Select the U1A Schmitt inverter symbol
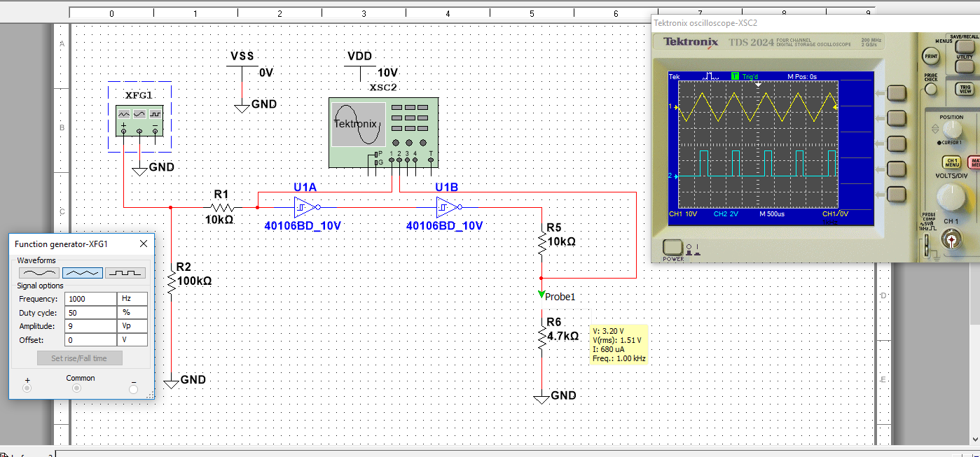This screenshot has height=457, width=980. pyautogui.click(x=305, y=207)
